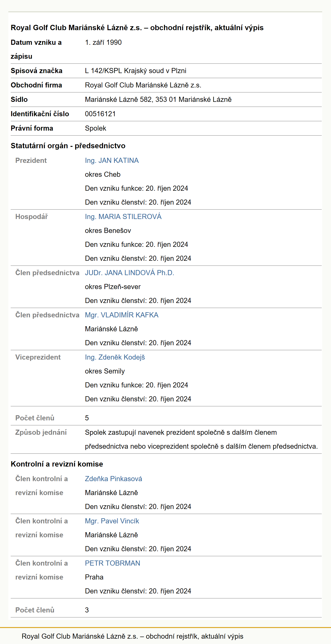Open Ing. MARIA STILEROVÁ link
This screenshot has width=331, height=644.
coord(123,216)
